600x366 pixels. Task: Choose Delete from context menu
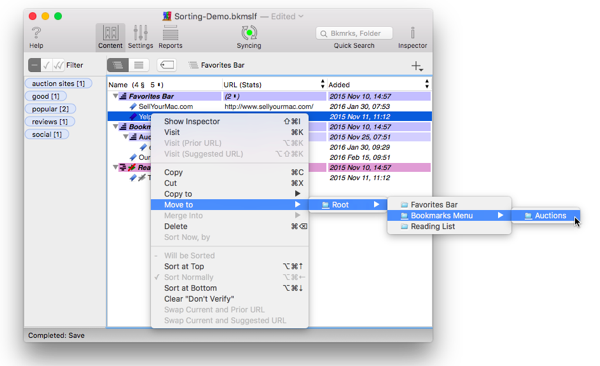(x=230, y=226)
